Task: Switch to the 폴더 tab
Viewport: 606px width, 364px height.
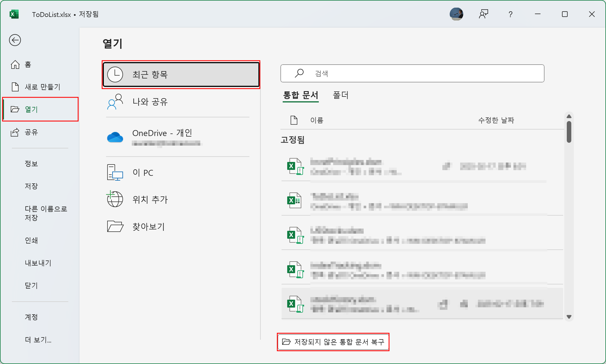Action: pyautogui.click(x=341, y=95)
